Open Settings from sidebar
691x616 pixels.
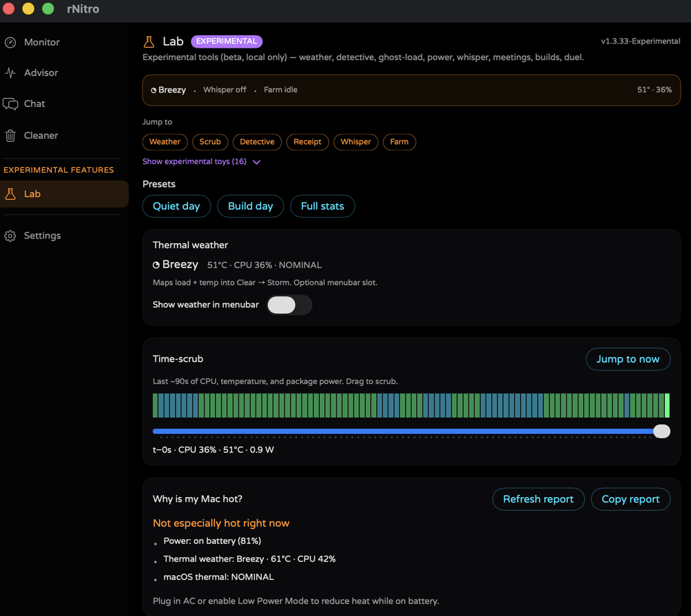[x=64, y=236]
